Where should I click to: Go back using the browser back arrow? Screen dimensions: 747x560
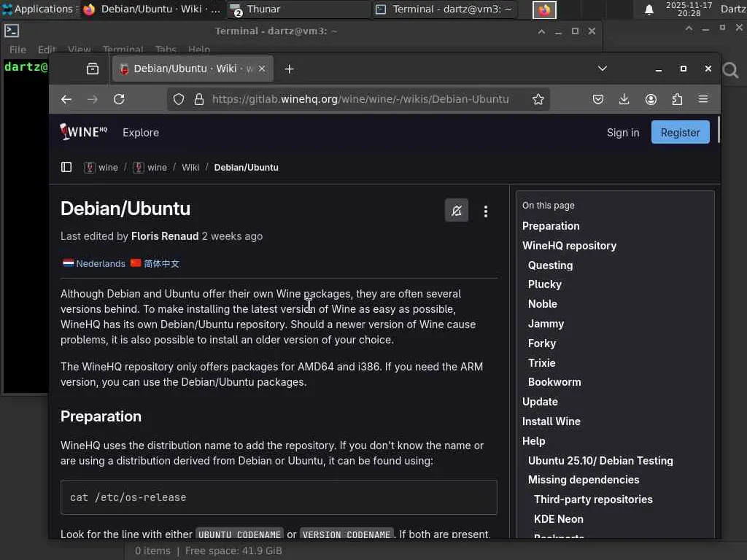[66, 99]
